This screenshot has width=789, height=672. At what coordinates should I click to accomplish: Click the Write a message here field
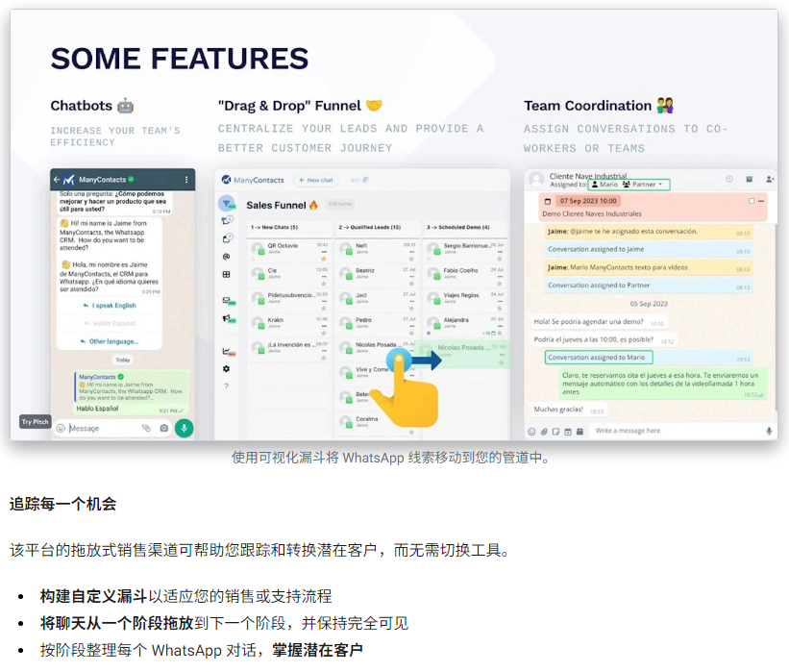(673, 431)
